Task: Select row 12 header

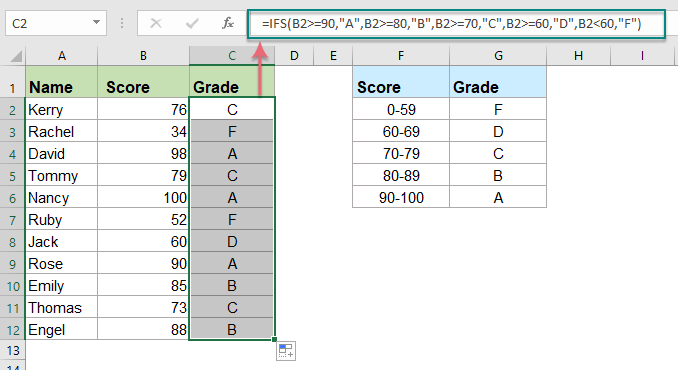Action: point(13,330)
